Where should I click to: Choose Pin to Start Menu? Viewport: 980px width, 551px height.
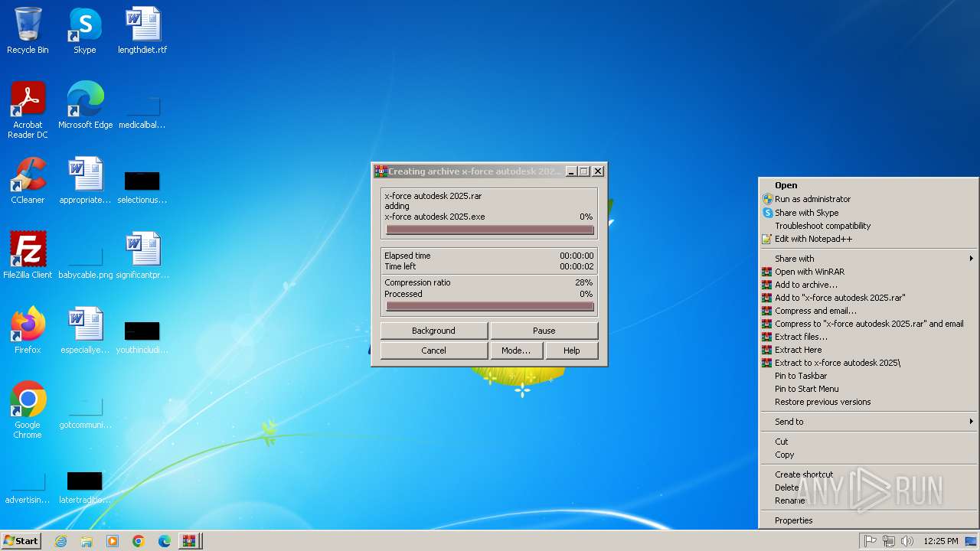click(x=868, y=389)
